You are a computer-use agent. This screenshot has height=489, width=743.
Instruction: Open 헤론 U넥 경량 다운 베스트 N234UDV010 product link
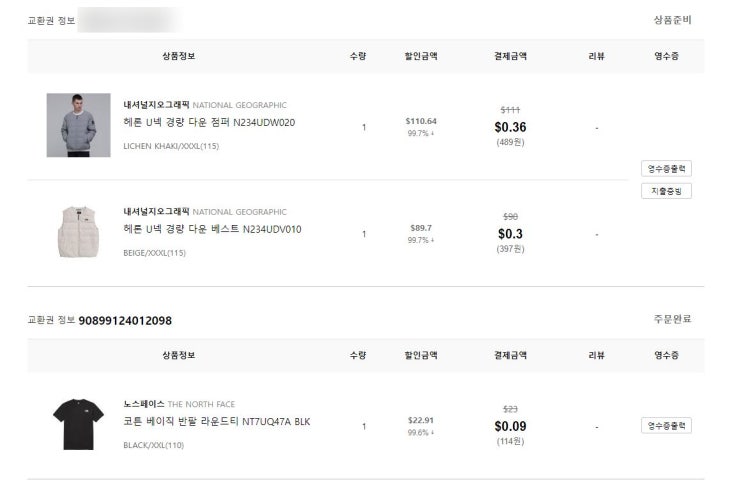pos(212,230)
